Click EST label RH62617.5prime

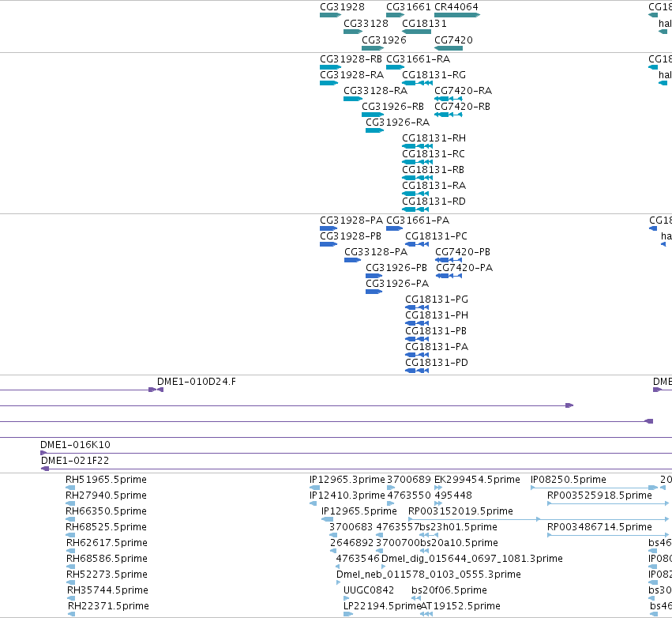pyautogui.click(x=107, y=543)
